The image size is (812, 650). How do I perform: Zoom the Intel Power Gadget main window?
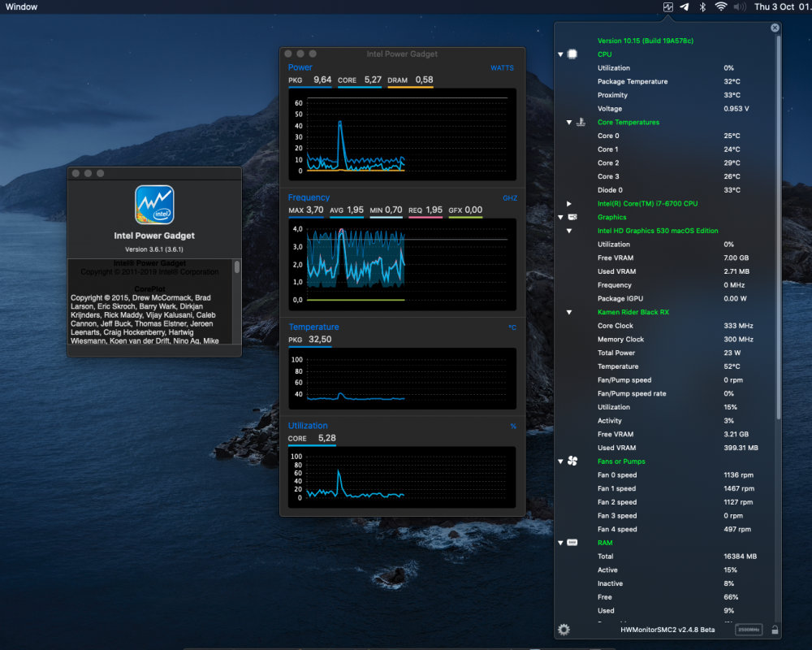tap(313, 54)
